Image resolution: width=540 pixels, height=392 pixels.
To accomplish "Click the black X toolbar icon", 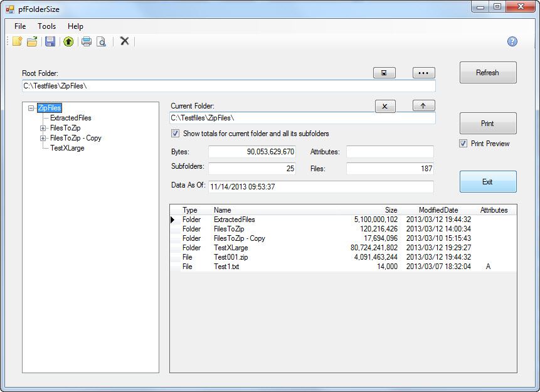I will [x=124, y=41].
